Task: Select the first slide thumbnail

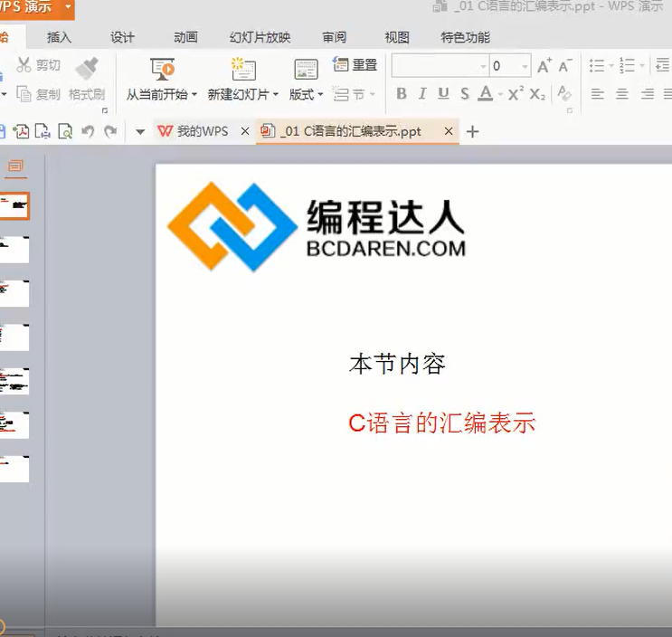Action: 14,206
